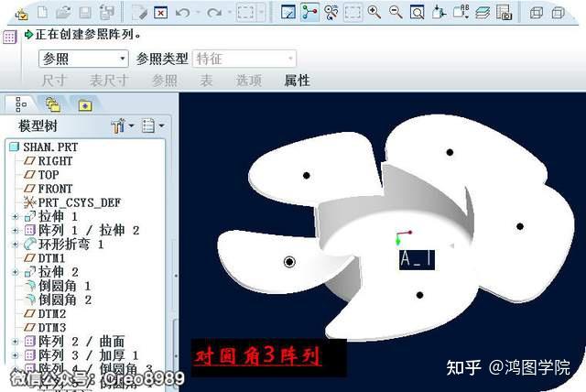Image resolution: width=586 pixels, height=392 pixels.
Task: Switch to Wireframe display icon
Action: (537, 13)
